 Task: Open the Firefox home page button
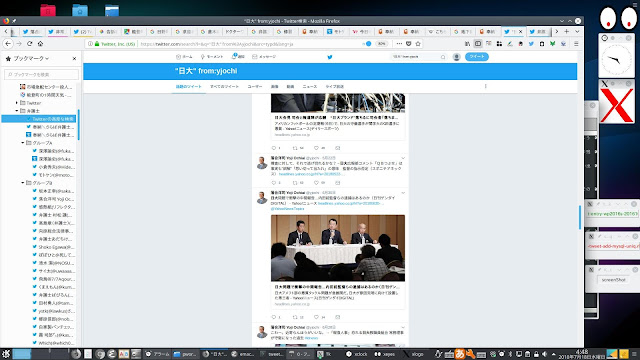tap(40, 44)
